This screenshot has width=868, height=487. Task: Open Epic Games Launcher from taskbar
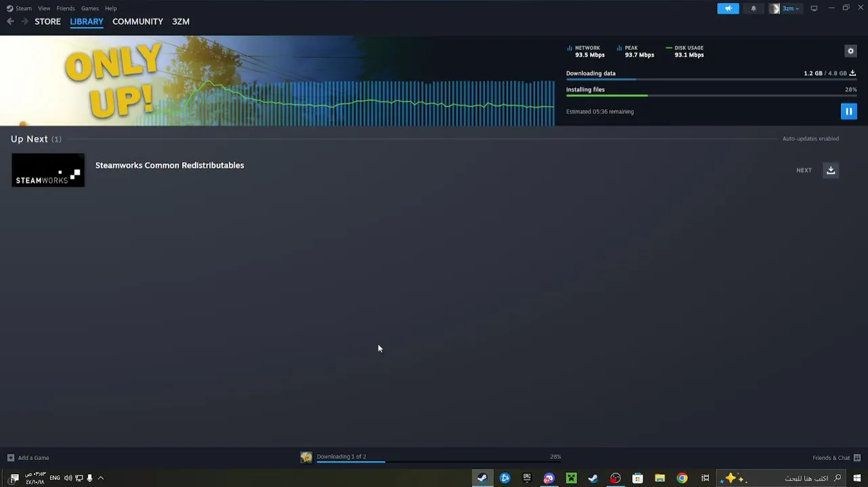(x=527, y=478)
